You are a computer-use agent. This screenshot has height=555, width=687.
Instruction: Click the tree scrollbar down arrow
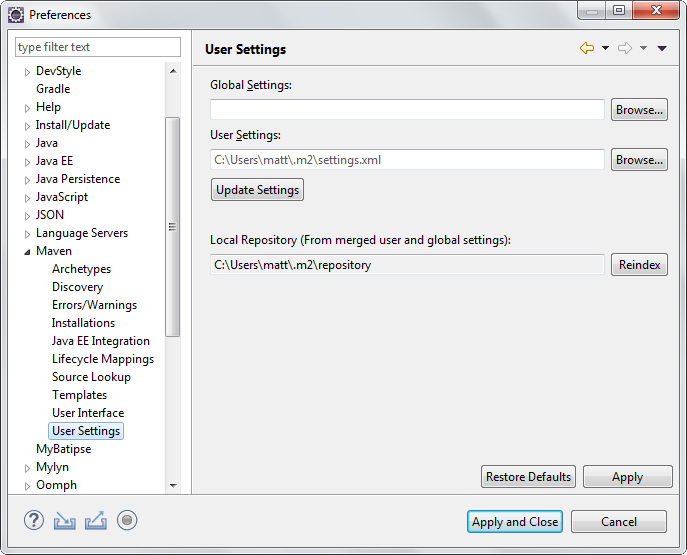173,485
